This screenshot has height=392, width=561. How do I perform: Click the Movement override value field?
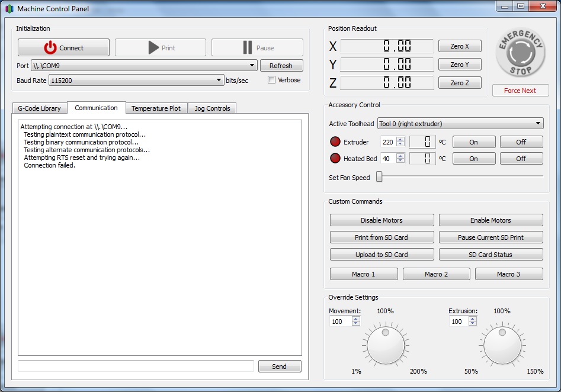coord(341,321)
